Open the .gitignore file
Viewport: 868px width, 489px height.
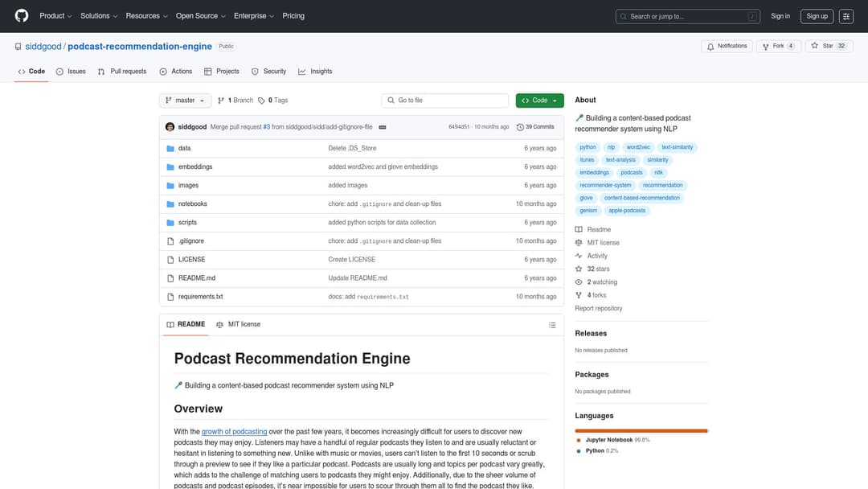pos(191,241)
